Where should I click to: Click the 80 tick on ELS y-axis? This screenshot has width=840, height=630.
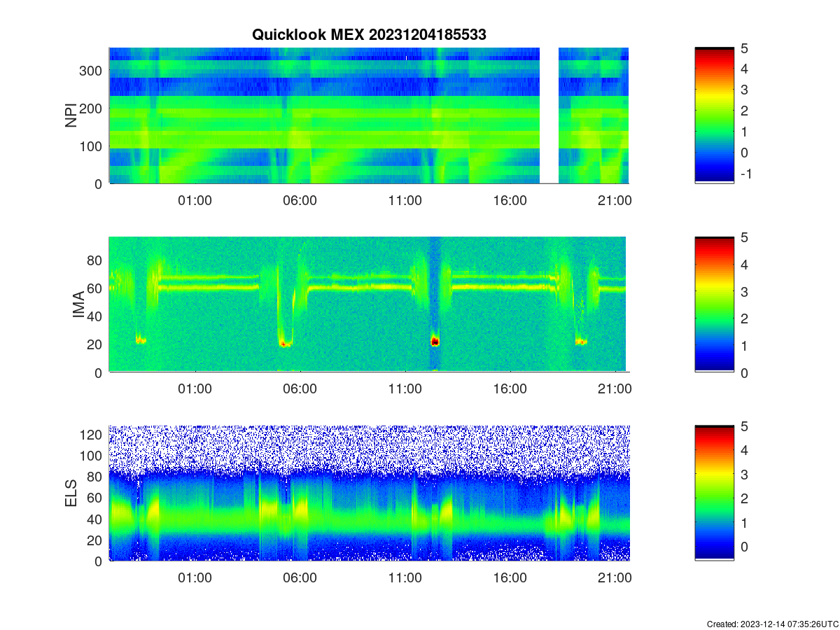point(96,477)
